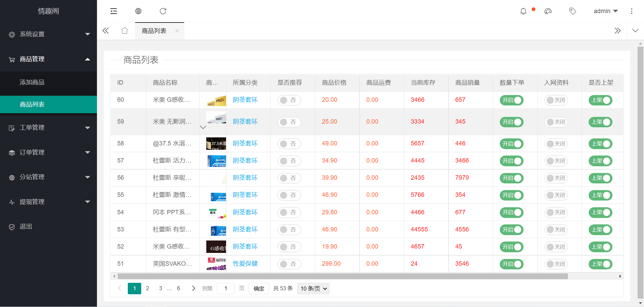Take product 51 off the shelf
The image size is (644, 307).
point(600,264)
